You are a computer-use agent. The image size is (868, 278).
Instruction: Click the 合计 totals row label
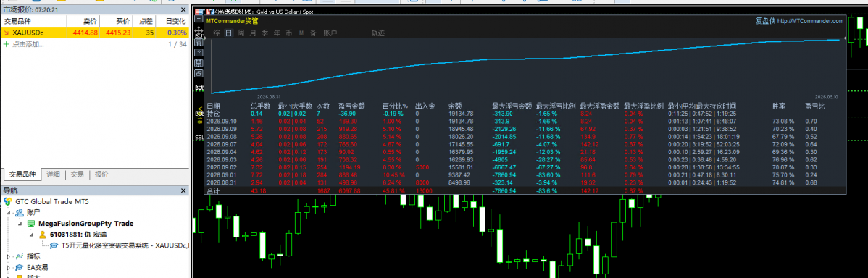coord(212,190)
